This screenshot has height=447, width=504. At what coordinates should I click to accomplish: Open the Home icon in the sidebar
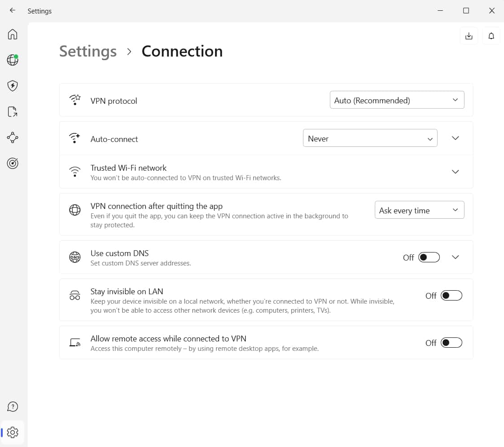click(x=13, y=34)
